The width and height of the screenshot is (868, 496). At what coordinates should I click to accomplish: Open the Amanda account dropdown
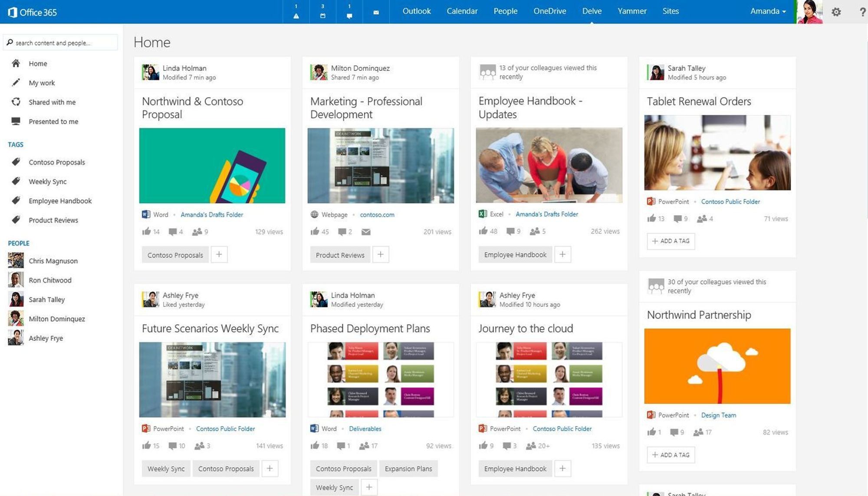(767, 11)
